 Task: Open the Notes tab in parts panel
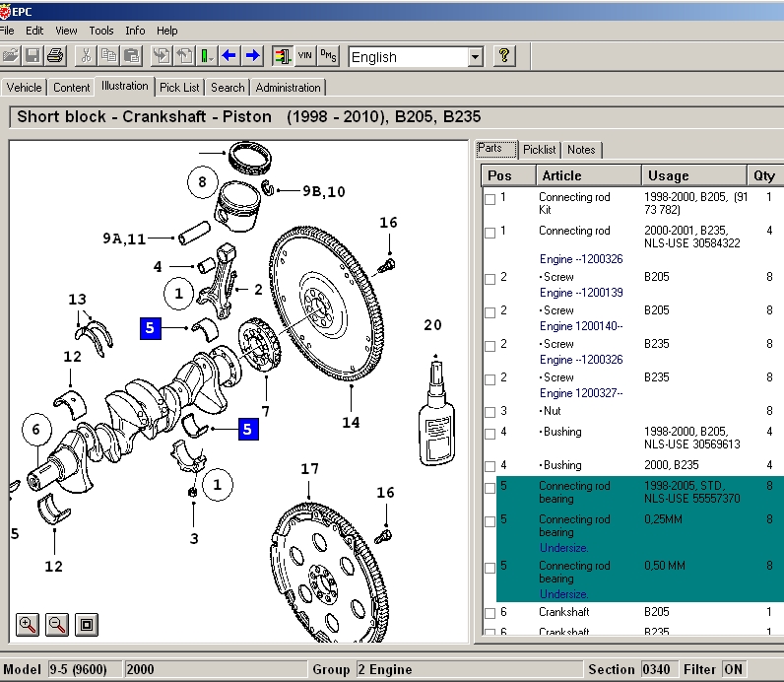[x=581, y=150]
